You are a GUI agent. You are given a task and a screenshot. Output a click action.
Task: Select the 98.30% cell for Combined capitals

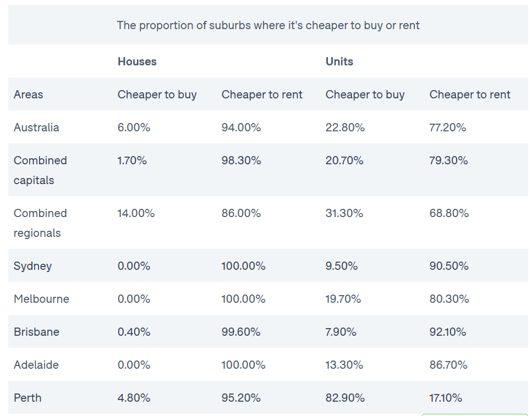point(241,160)
